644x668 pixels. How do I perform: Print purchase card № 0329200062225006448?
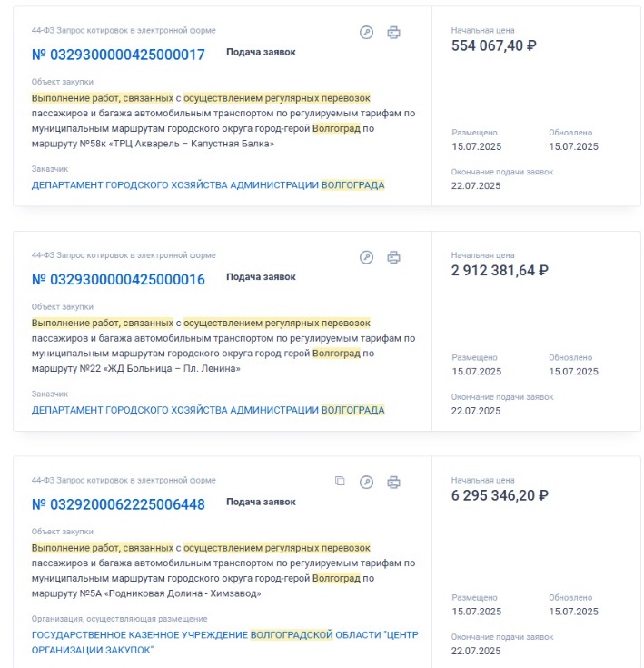click(x=393, y=483)
